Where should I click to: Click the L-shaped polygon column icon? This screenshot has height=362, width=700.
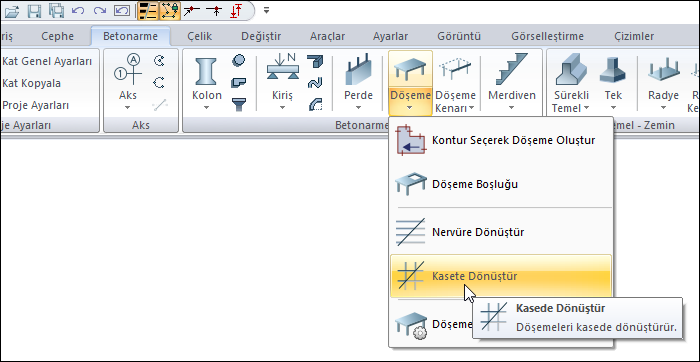238,83
